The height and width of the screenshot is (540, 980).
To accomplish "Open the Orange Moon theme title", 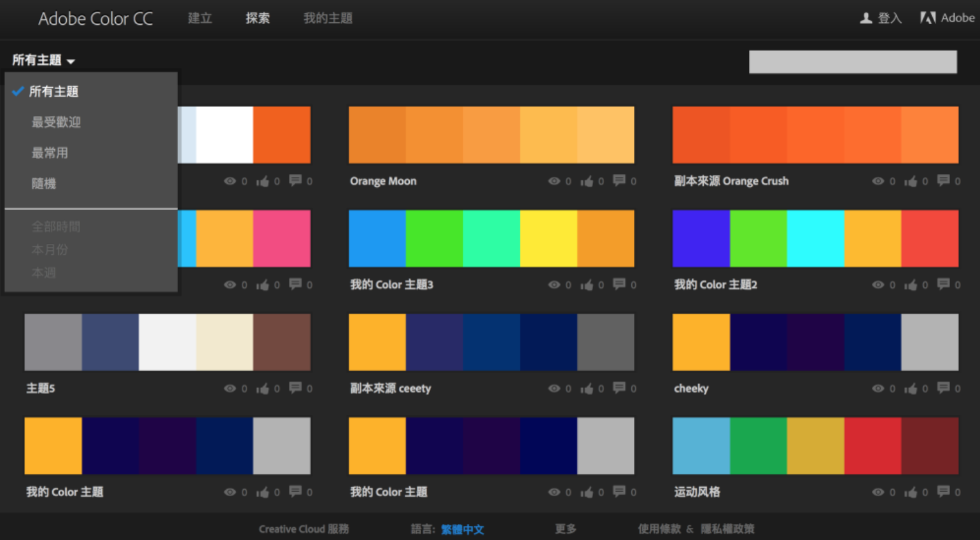I will click(x=383, y=181).
